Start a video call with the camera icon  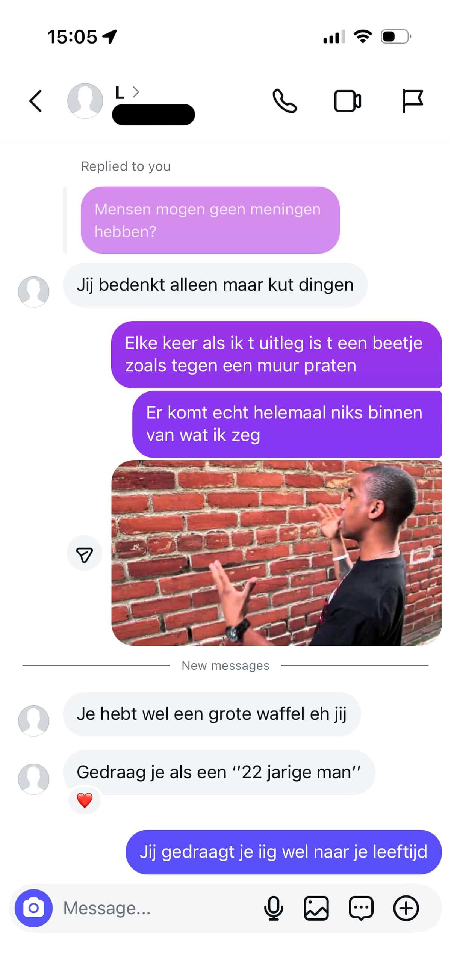[348, 101]
